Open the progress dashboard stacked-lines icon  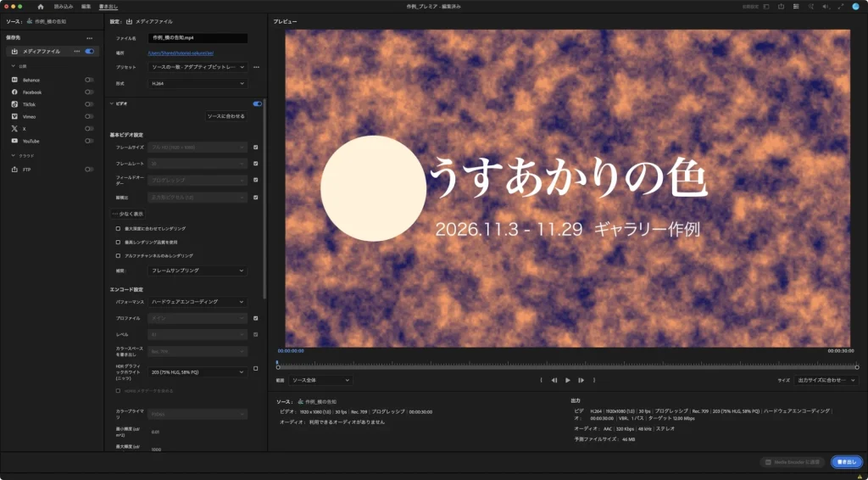796,7
